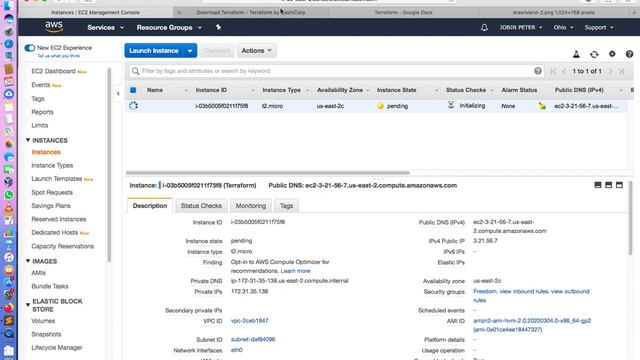This screenshot has width=640, height=360.
Task: Open Firefox from the dock
Action: pyautogui.click(x=9, y=307)
